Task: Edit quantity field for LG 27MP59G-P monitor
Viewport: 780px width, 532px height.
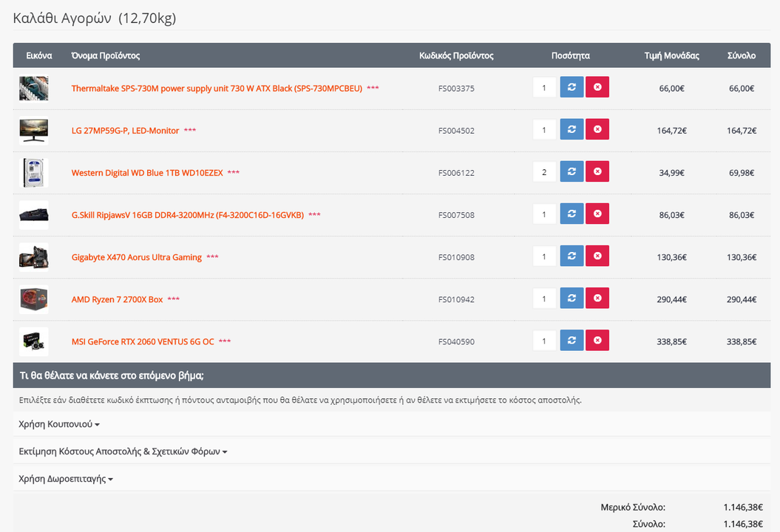Action: 544,130
